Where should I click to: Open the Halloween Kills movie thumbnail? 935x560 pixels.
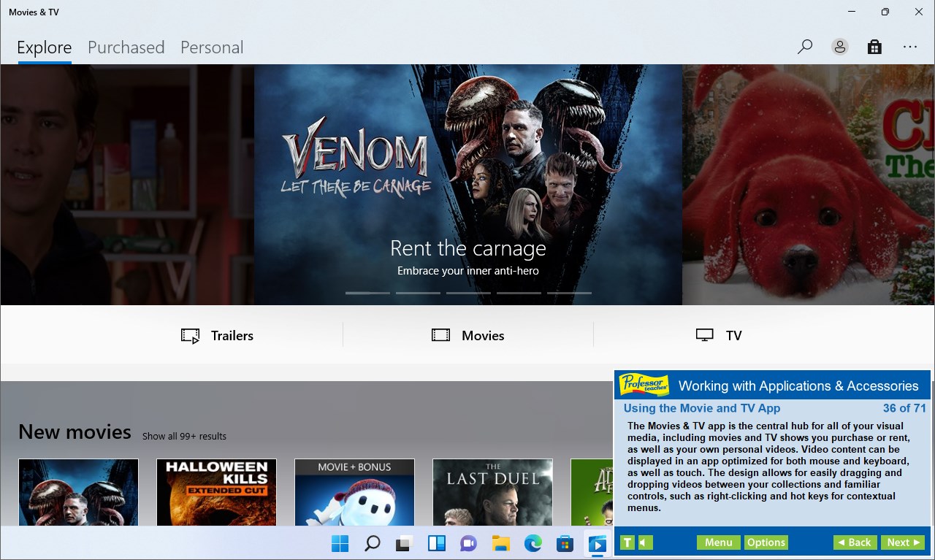(216, 492)
